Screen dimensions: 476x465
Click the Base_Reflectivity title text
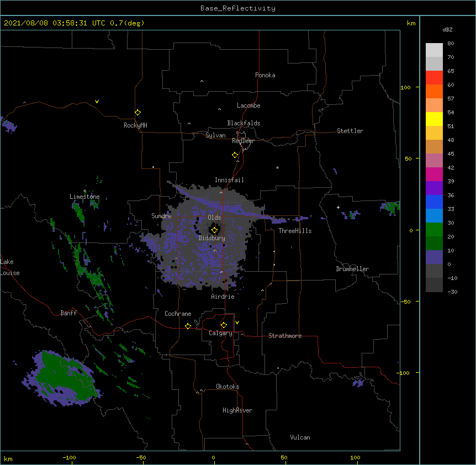coord(237,8)
